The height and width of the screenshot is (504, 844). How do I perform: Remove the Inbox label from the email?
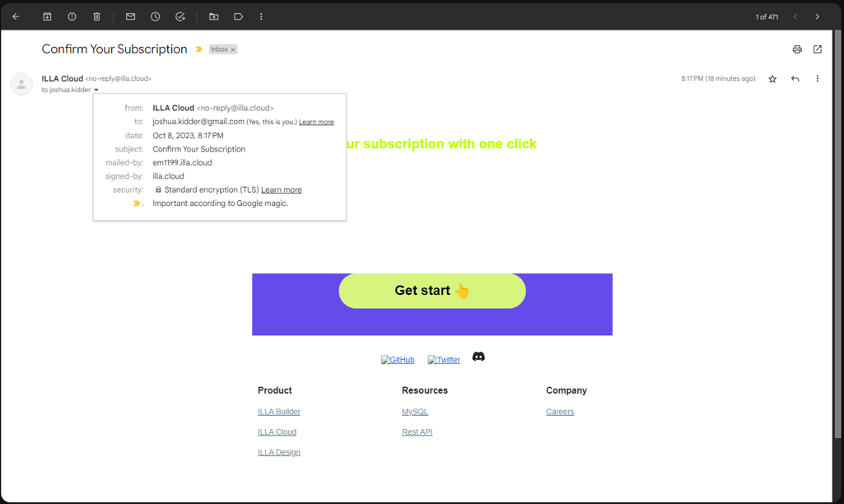point(233,49)
